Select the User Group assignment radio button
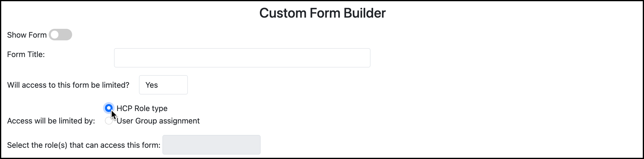The width and height of the screenshot is (644, 159). [x=108, y=121]
